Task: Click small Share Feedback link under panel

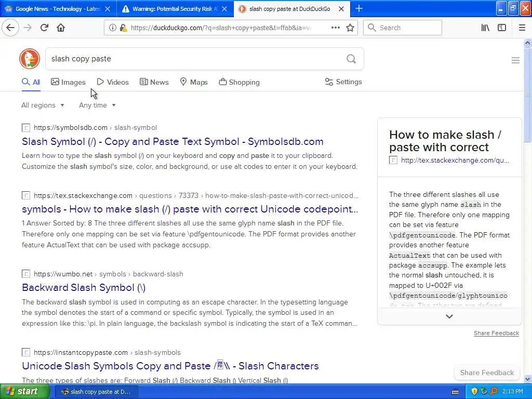Action: tap(496, 333)
